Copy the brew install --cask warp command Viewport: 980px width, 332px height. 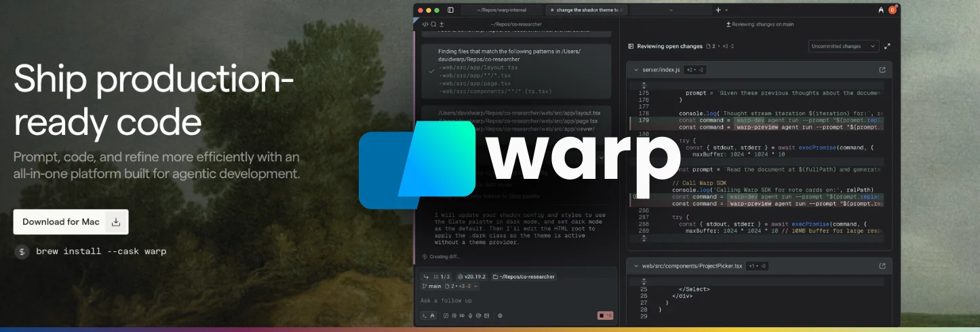click(101, 251)
